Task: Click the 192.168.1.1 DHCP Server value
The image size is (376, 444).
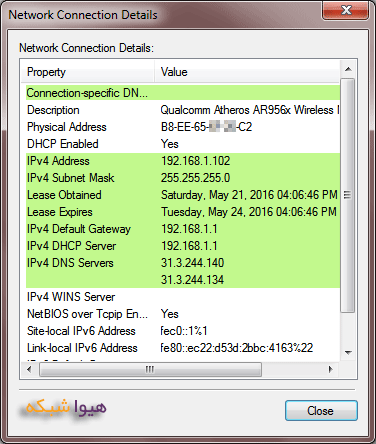Action: [x=189, y=246]
